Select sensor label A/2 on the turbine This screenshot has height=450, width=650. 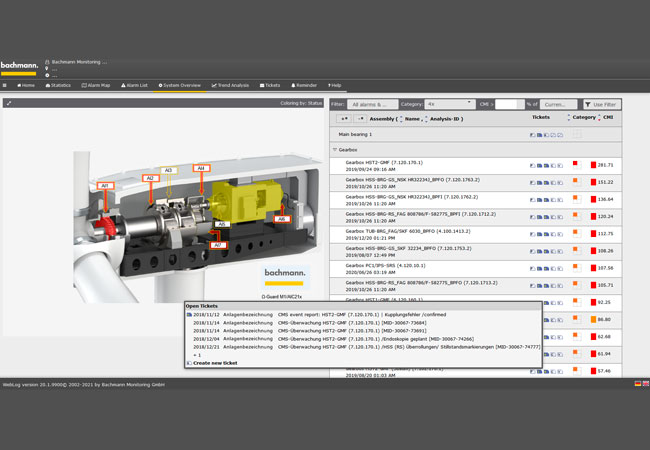[x=150, y=178]
